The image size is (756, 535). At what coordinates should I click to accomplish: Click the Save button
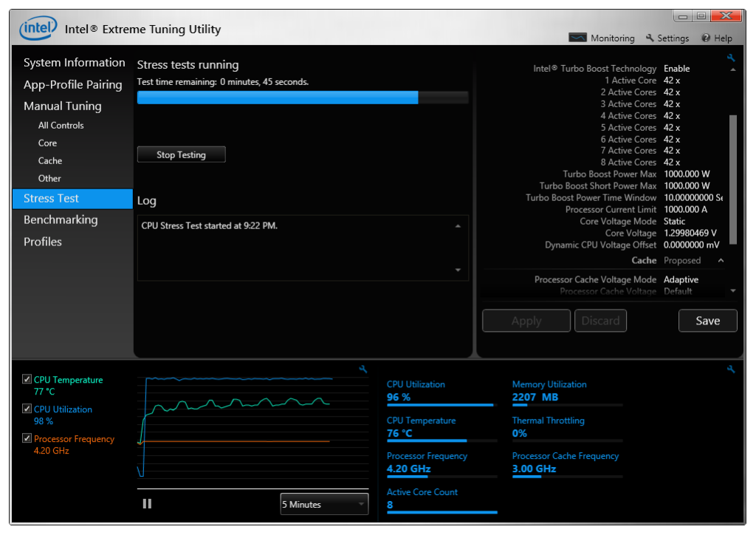pyautogui.click(x=707, y=321)
